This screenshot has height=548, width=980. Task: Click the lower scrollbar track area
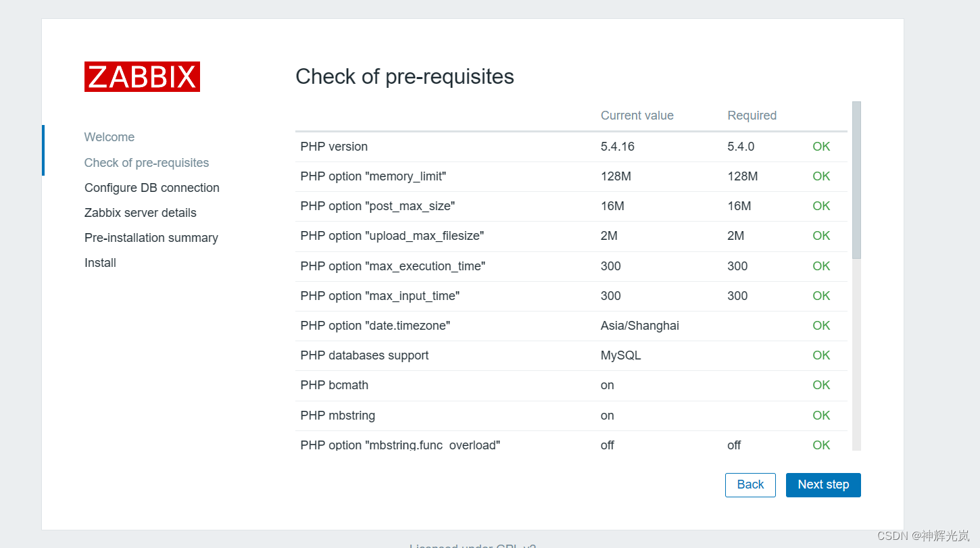point(856,355)
